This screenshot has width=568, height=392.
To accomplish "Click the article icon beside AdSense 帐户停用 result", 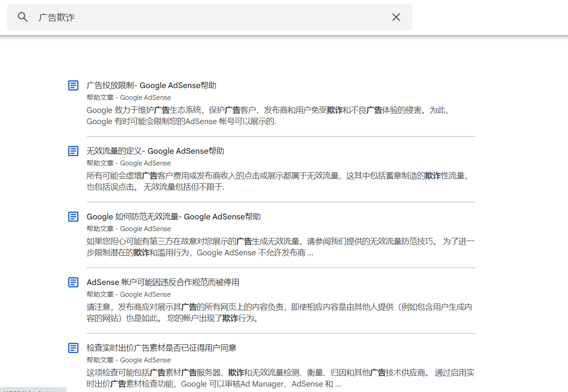I will click(x=73, y=282).
